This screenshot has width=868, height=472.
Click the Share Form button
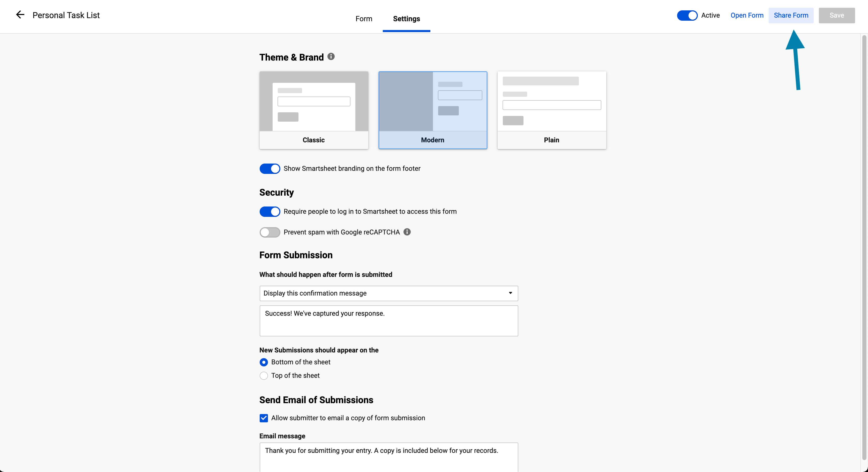coord(791,16)
